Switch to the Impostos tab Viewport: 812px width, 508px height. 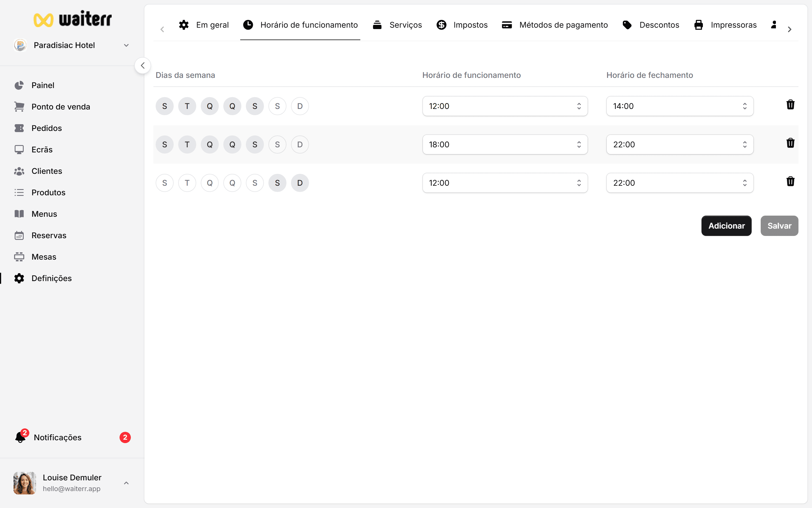pos(462,25)
